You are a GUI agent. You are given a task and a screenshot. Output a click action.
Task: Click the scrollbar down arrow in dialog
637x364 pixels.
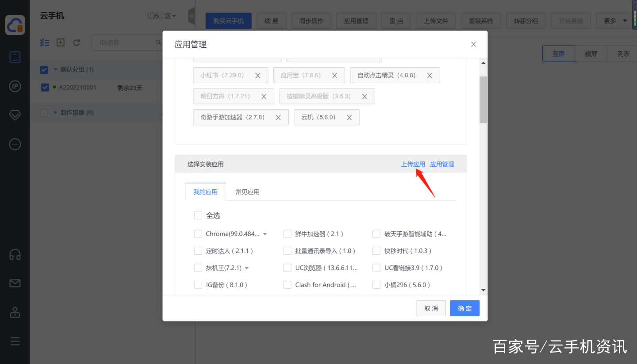pos(484,290)
